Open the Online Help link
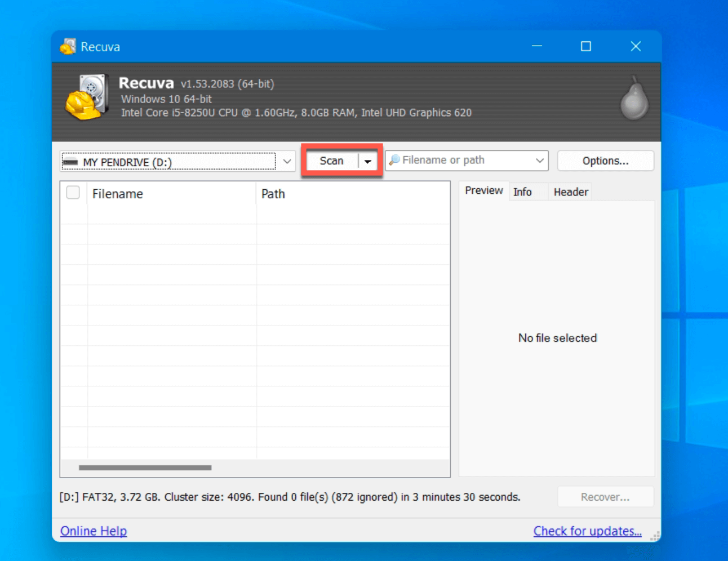 pyautogui.click(x=94, y=531)
